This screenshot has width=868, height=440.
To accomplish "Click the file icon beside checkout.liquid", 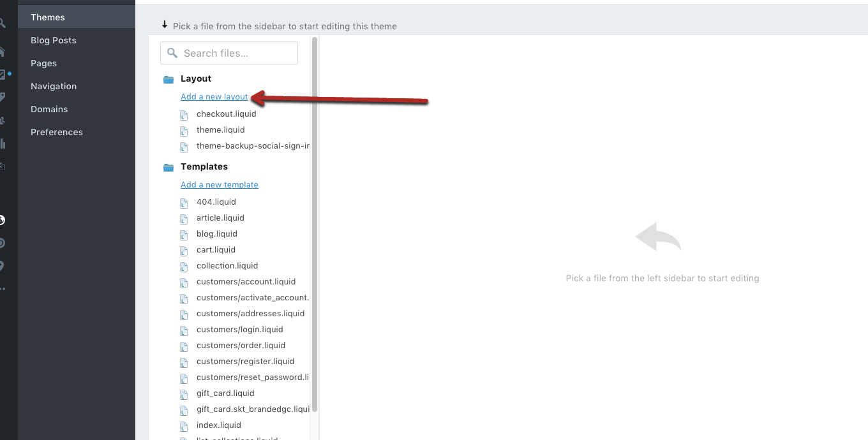I will coord(184,114).
